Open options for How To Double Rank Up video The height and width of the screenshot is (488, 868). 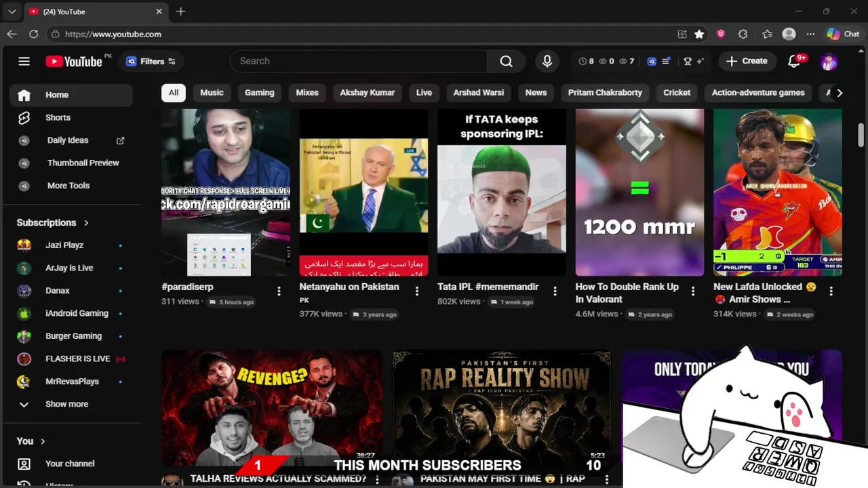pyautogui.click(x=693, y=291)
